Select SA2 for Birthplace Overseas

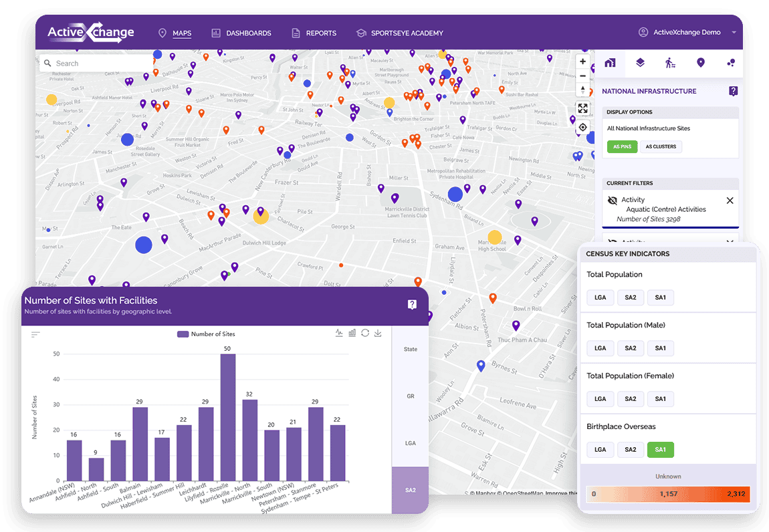(630, 450)
